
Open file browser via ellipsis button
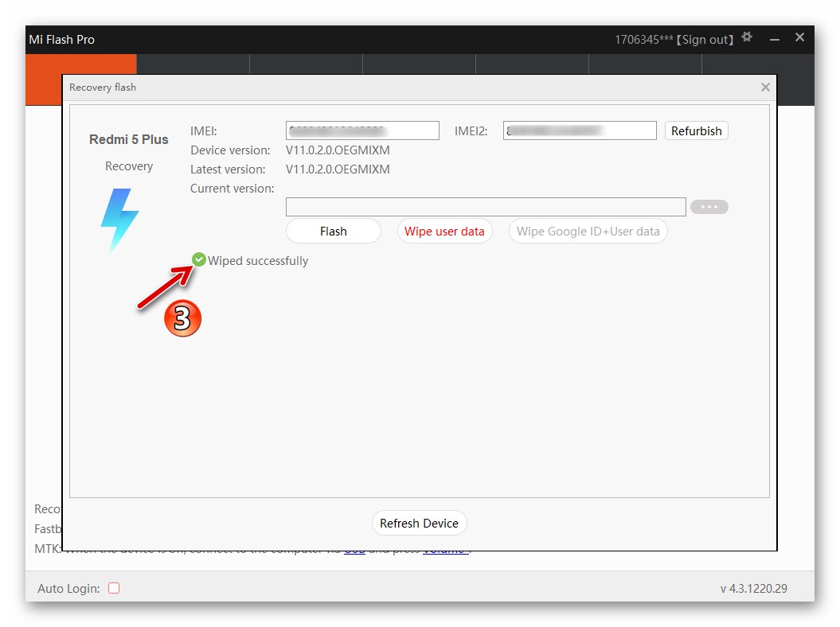709,207
